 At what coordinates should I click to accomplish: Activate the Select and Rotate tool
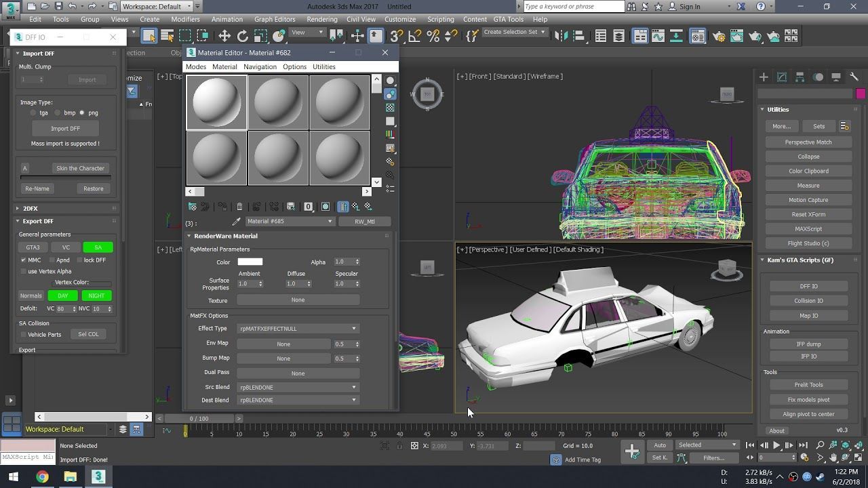pyautogui.click(x=242, y=37)
